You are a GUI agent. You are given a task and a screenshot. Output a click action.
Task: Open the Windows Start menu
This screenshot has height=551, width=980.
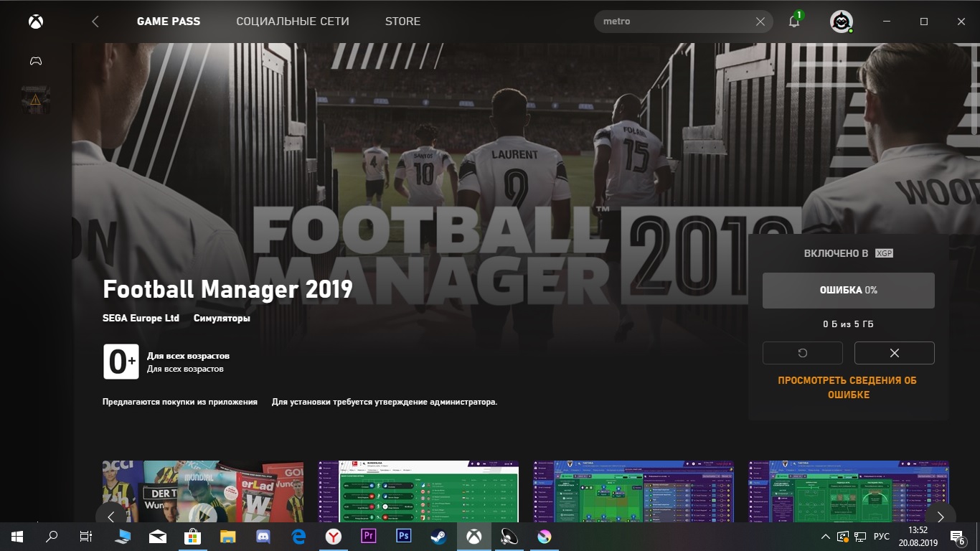click(x=17, y=537)
